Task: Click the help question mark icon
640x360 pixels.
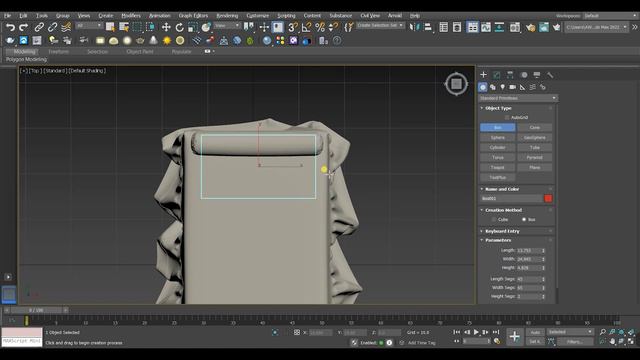Action: click(x=337, y=40)
